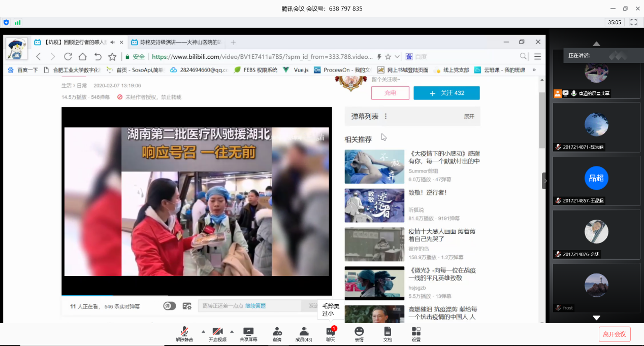Open 聊天 chat with unread badge
Viewport: 644px width, 346px height.
tap(331, 334)
